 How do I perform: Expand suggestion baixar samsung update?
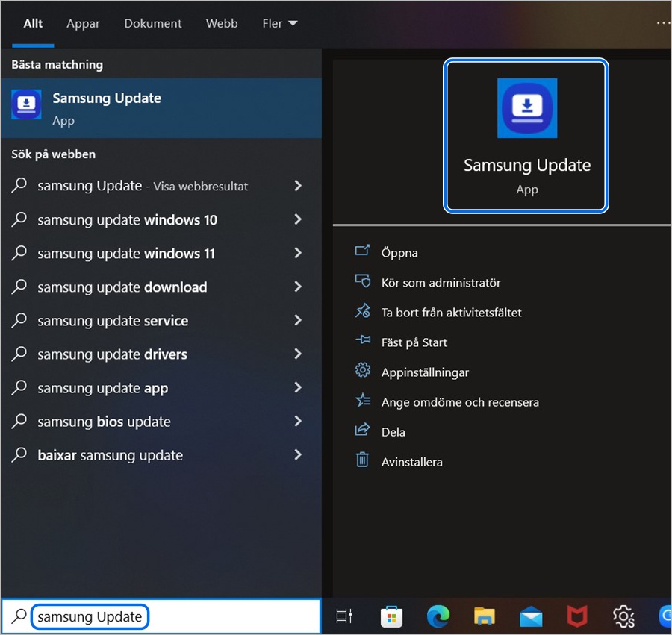(297, 455)
